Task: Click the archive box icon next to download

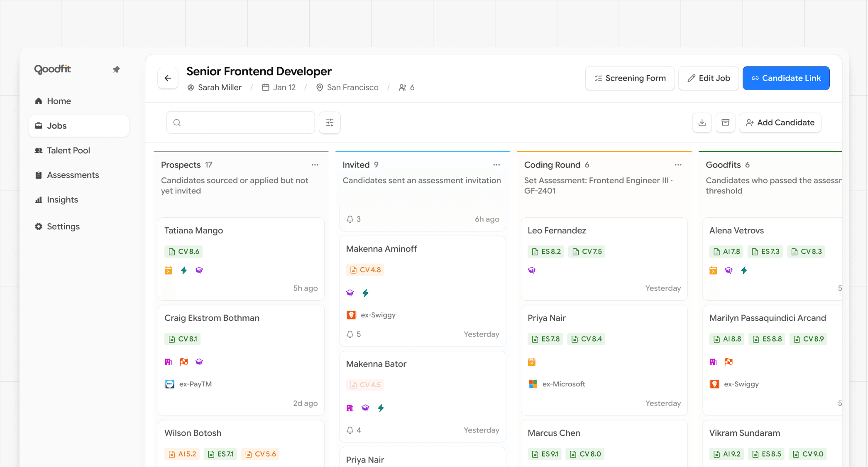Action: click(x=725, y=123)
